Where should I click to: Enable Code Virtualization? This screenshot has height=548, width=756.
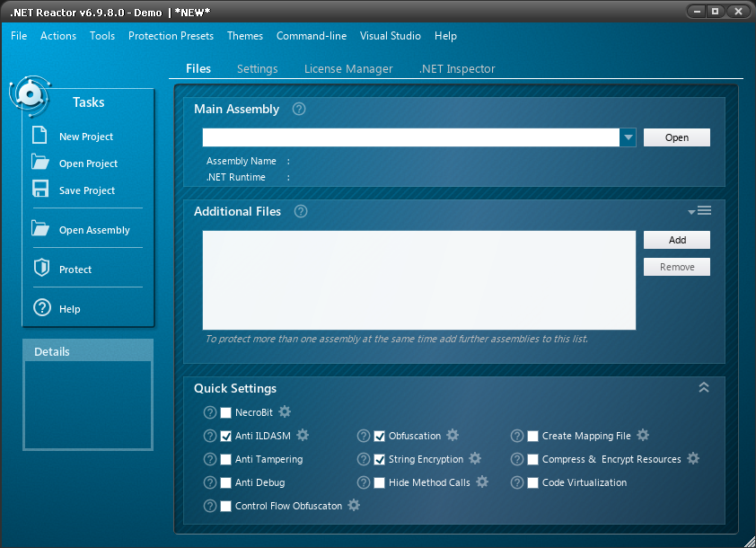pos(532,482)
